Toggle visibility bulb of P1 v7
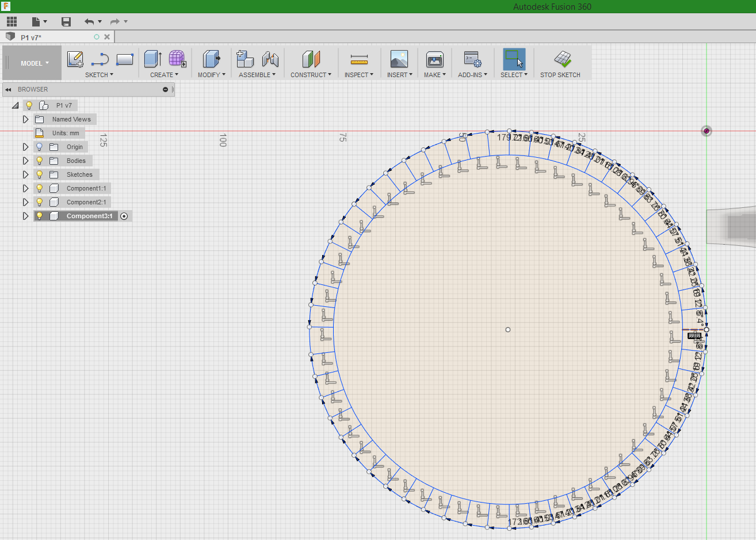 (x=29, y=105)
